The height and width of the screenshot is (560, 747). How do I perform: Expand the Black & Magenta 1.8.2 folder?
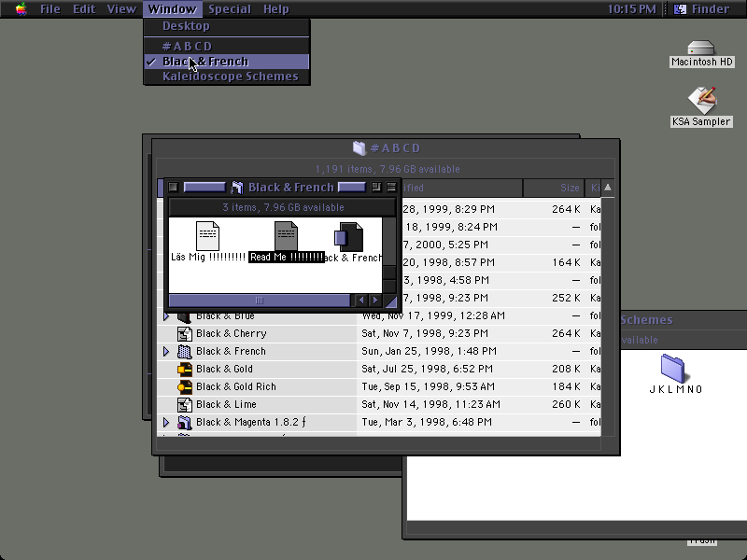[166, 423]
